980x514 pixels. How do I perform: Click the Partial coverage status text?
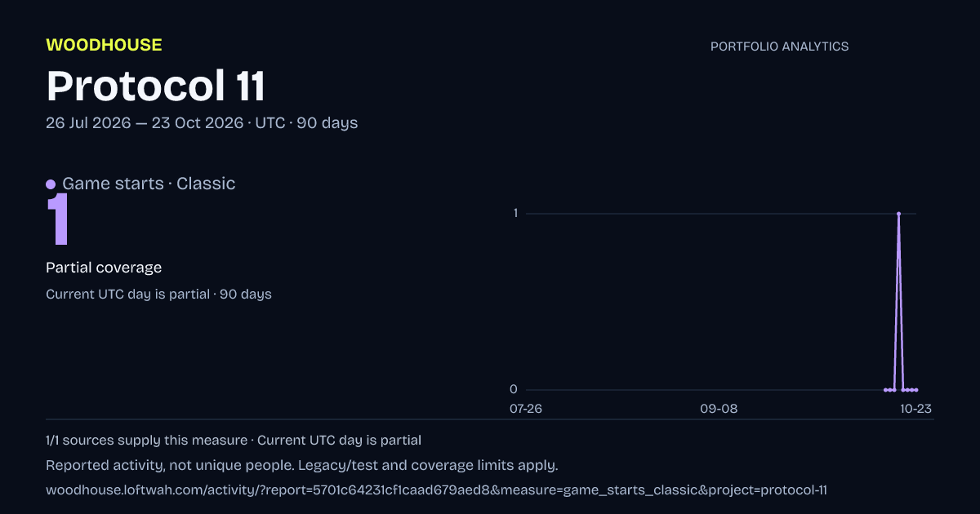pos(104,268)
